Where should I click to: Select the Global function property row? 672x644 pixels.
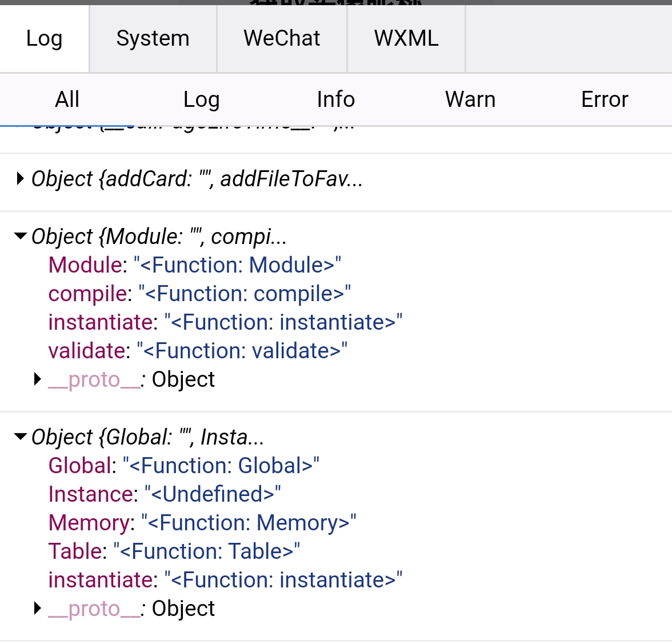tap(183, 466)
